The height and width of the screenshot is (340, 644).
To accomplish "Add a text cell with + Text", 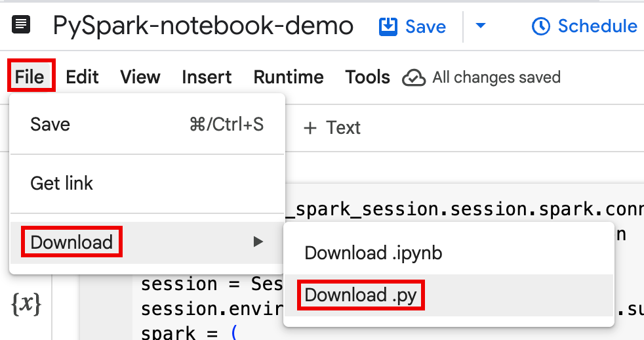I will pos(332,127).
